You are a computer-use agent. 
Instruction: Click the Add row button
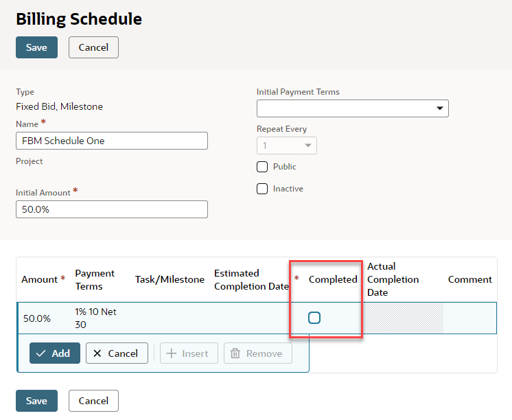(54, 353)
